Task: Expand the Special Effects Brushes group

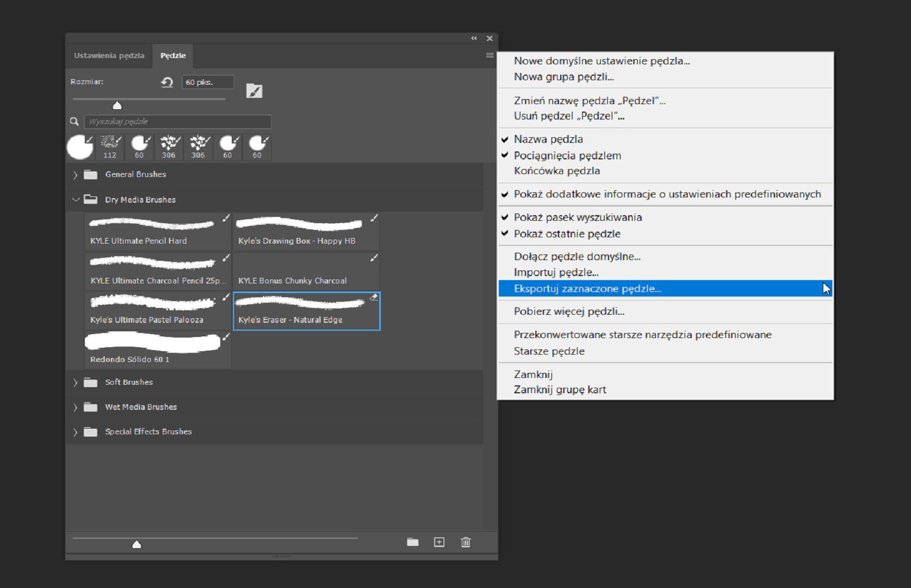Action: point(76,431)
